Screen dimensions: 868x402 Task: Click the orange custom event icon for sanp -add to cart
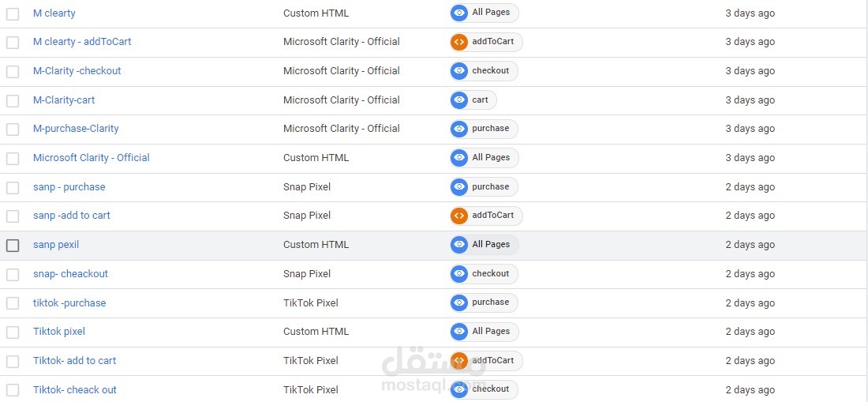[459, 216]
